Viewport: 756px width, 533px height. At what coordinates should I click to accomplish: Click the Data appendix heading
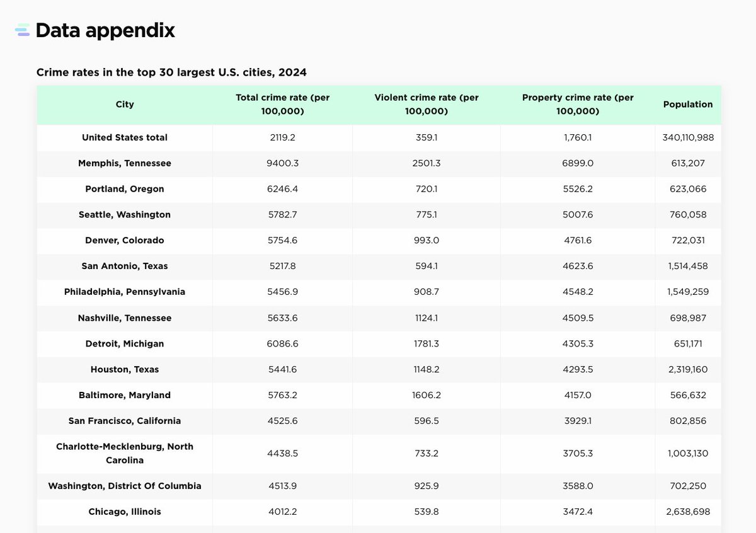coord(105,30)
